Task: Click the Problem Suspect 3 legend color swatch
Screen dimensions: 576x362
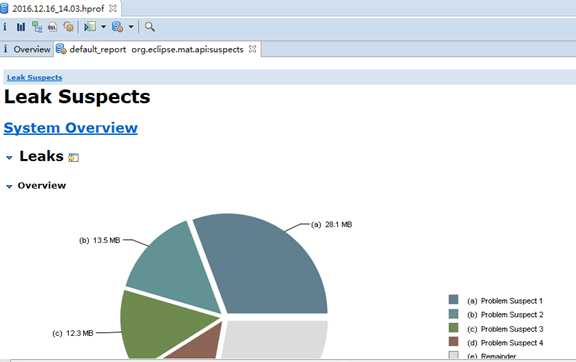Action: coord(454,328)
